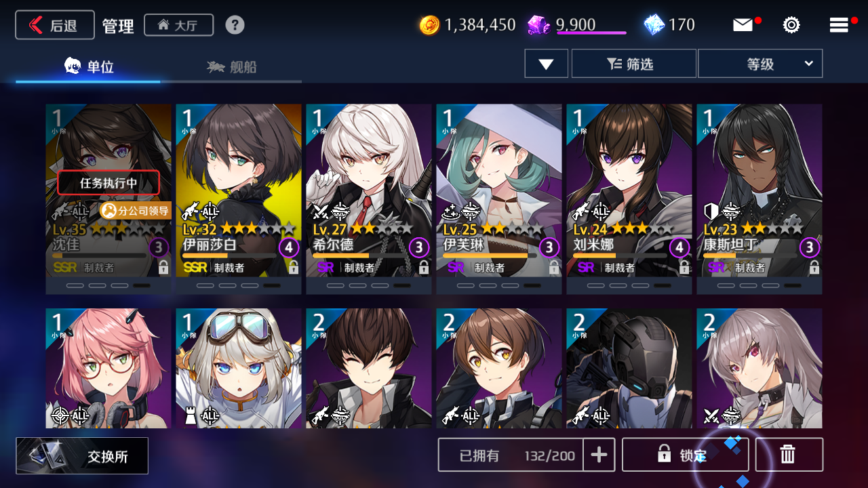This screenshot has width=868, height=488.
Task: Click the question mark help icon
Action: click(235, 25)
